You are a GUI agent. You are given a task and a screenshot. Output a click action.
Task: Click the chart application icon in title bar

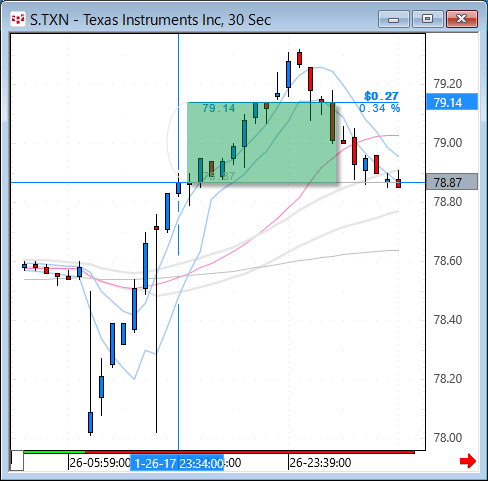coord(17,19)
